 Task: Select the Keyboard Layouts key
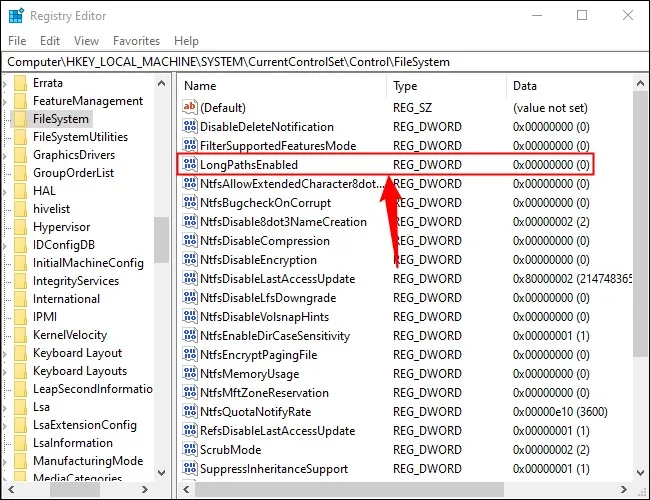80,371
